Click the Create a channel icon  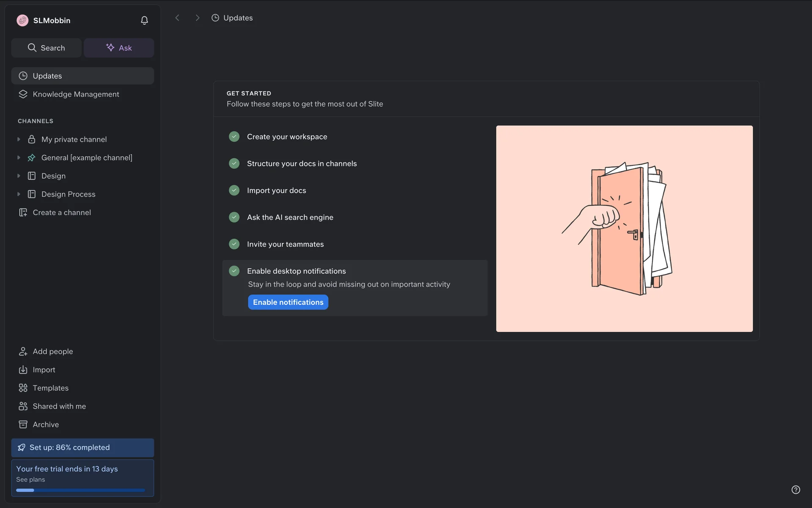coord(23,213)
